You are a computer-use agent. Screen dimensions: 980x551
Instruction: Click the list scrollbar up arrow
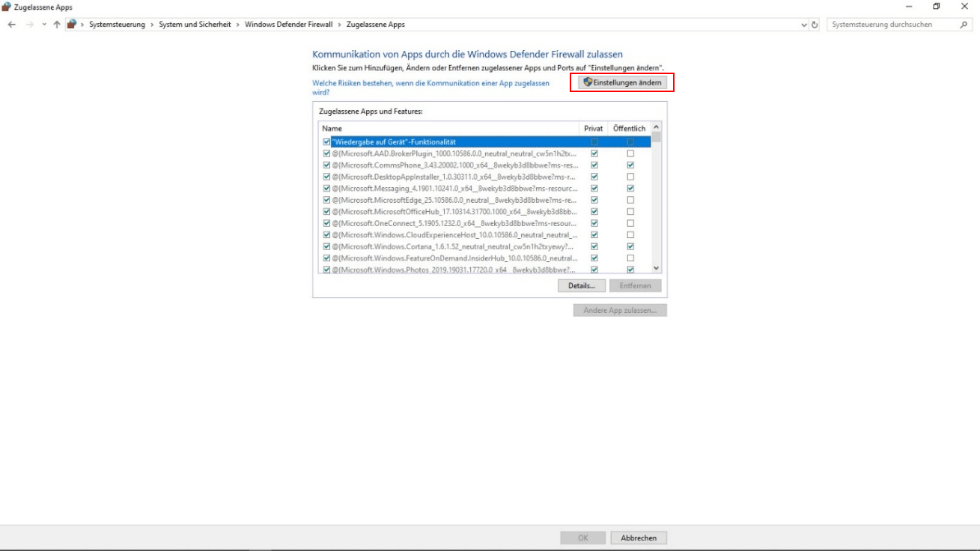[657, 128]
